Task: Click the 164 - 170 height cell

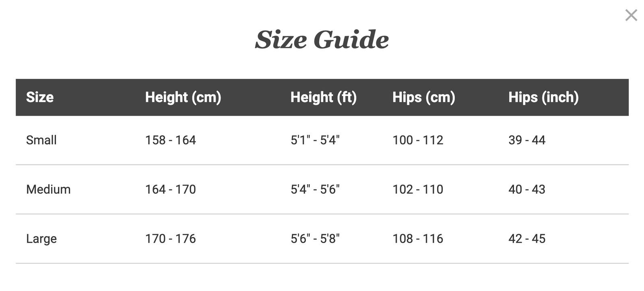Action: pyautogui.click(x=170, y=189)
